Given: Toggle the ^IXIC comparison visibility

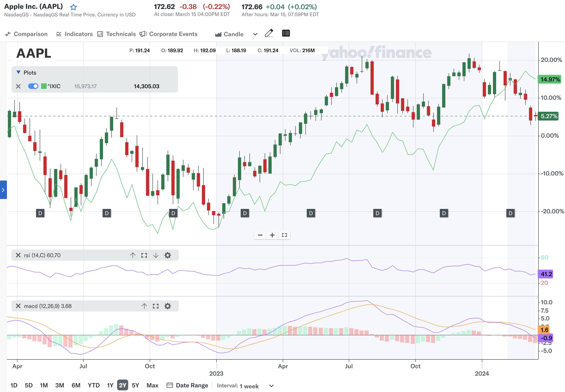Looking at the screenshot, I should (33, 86).
